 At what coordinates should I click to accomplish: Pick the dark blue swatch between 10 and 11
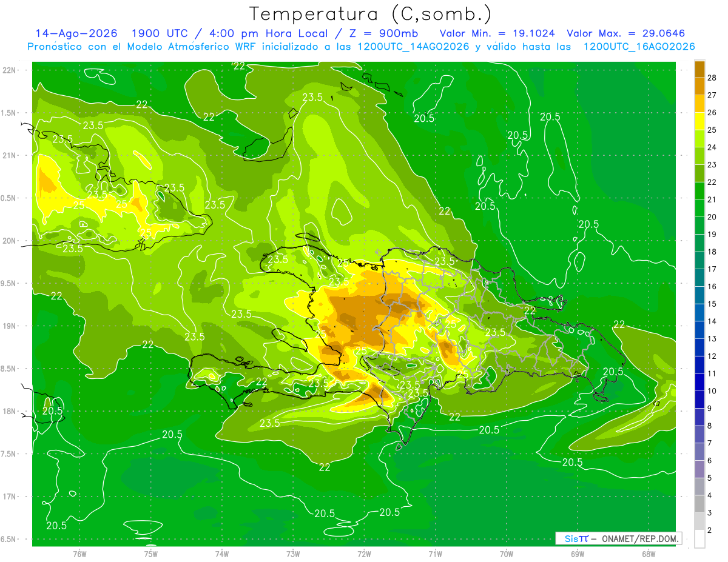coord(699,382)
